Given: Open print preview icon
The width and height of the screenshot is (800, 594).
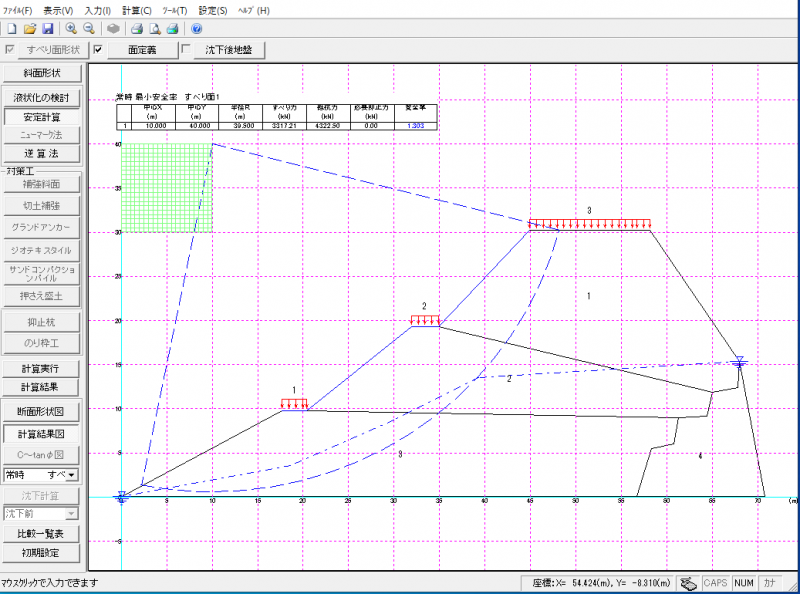Looking at the screenshot, I should (x=155, y=29).
